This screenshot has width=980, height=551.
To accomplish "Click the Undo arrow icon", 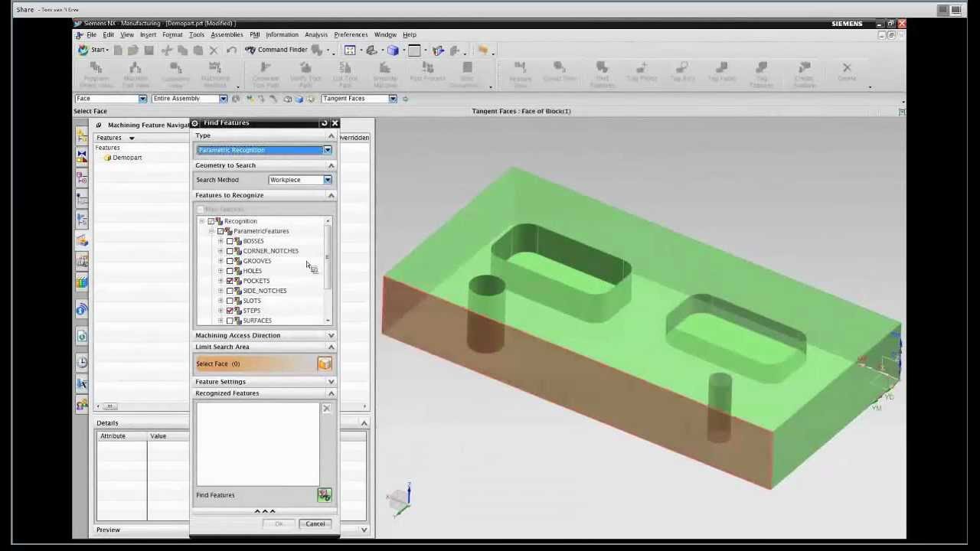I will pyautogui.click(x=231, y=51).
